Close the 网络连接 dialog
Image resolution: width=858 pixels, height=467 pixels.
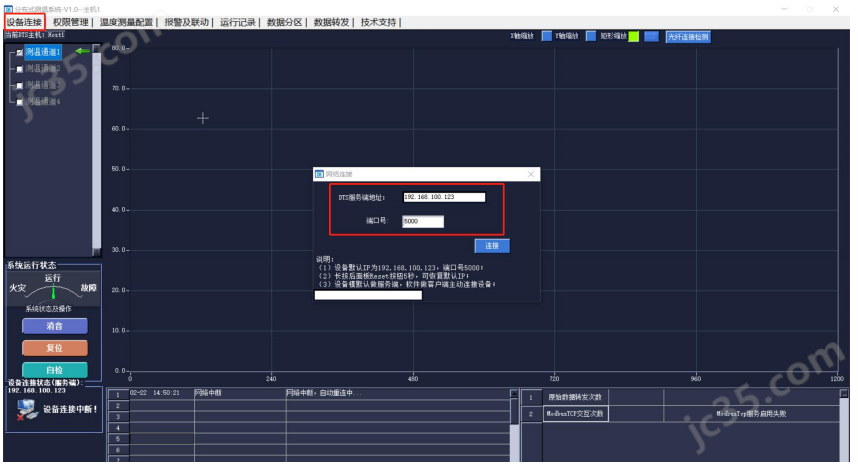(x=531, y=174)
